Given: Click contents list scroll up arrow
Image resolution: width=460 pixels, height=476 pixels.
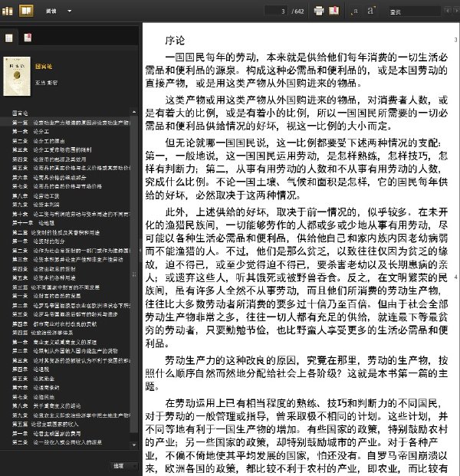Looking at the screenshot, I should pos(134,112).
